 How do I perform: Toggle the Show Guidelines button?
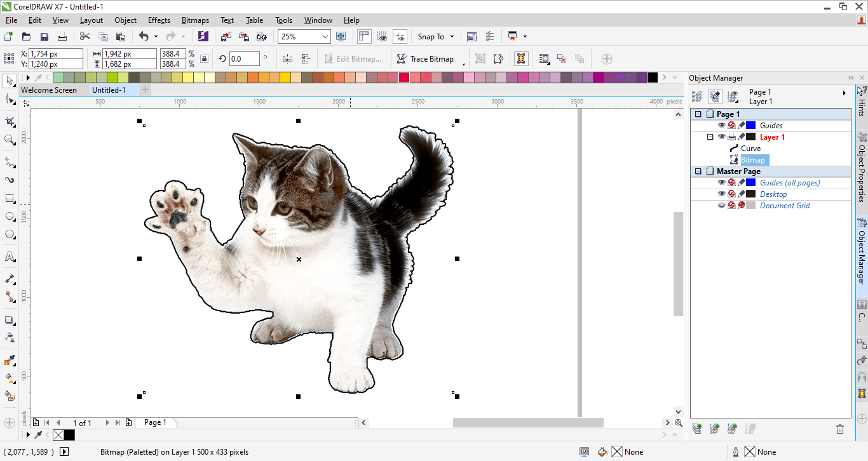point(400,37)
